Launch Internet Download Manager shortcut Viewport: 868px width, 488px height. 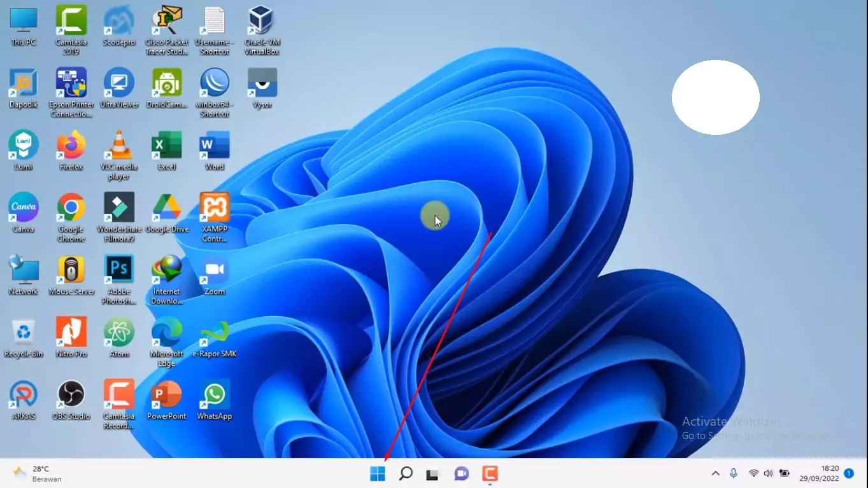coord(167,279)
